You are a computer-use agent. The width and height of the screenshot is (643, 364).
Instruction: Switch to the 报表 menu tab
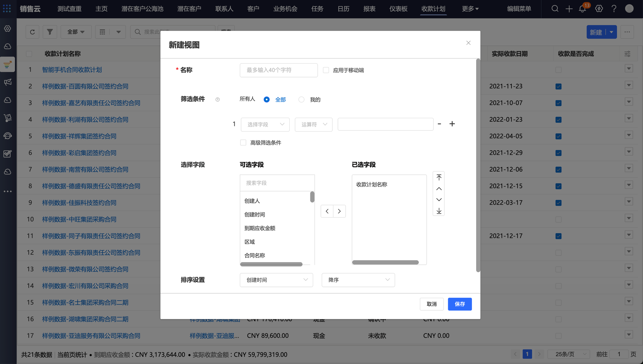(x=369, y=9)
